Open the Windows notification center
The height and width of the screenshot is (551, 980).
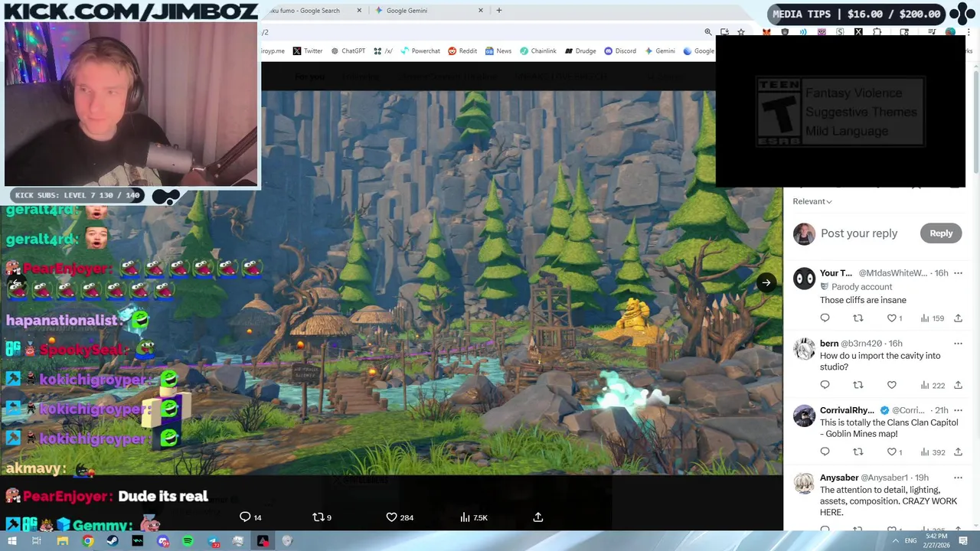click(x=963, y=541)
